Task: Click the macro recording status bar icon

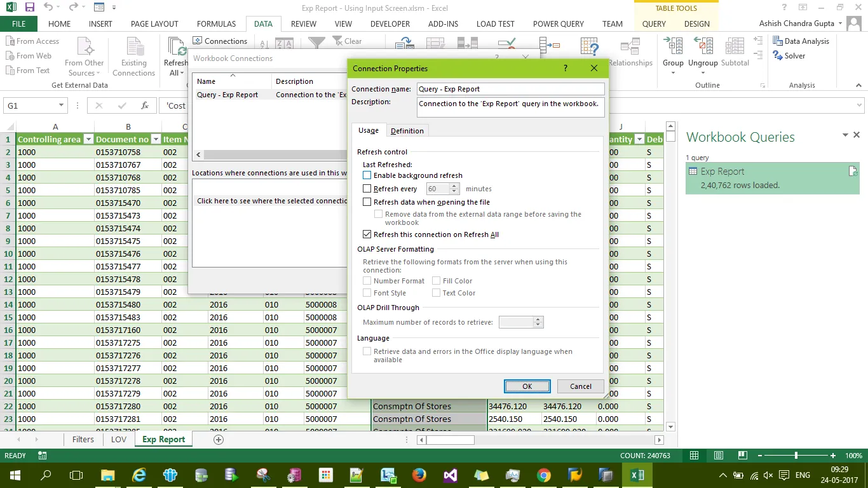Action: click(x=43, y=456)
